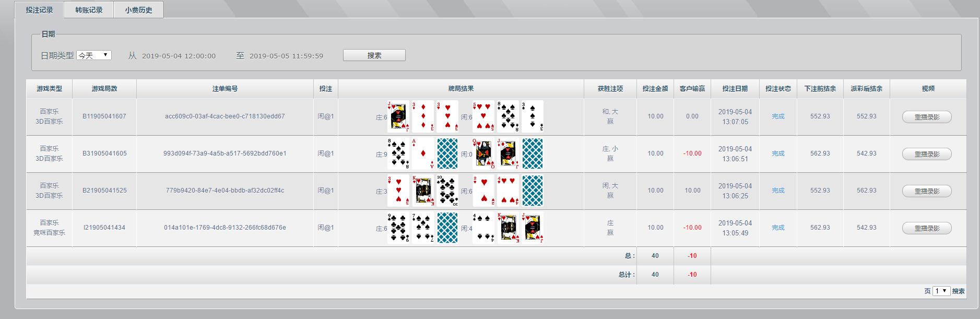The width and height of the screenshot is (980, 319).
Task: Edit the start date 2019-05-04 12:00:00 field
Action: [179, 56]
